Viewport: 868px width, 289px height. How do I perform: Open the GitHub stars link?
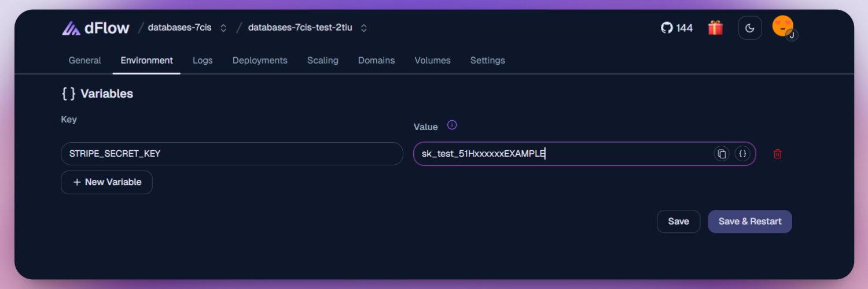point(676,28)
